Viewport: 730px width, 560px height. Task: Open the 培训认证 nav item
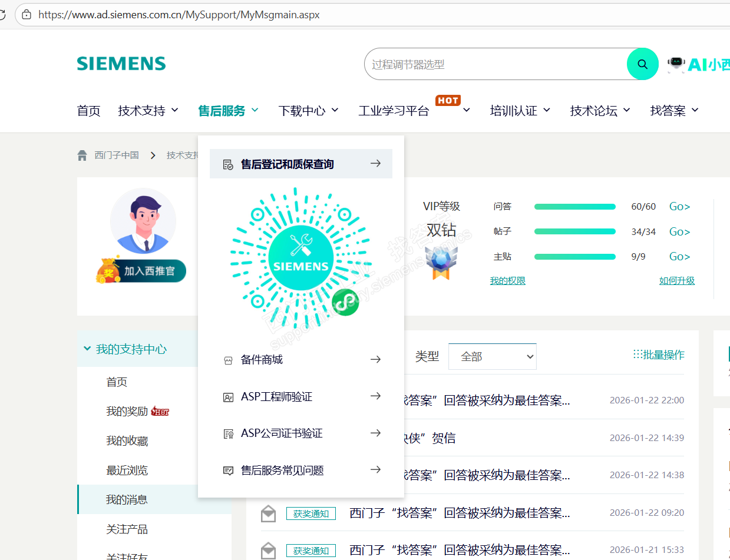(x=514, y=111)
